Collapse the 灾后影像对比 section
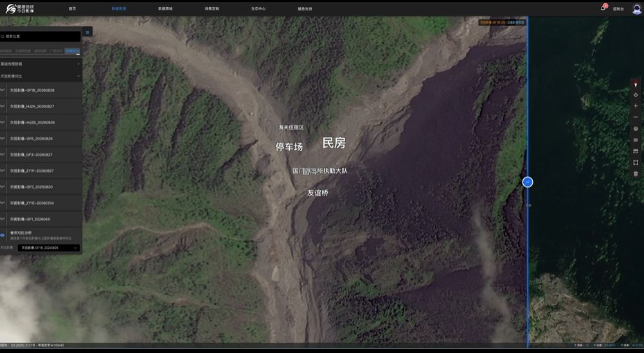This screenshot has height=353, width=644. pos(40,77)
